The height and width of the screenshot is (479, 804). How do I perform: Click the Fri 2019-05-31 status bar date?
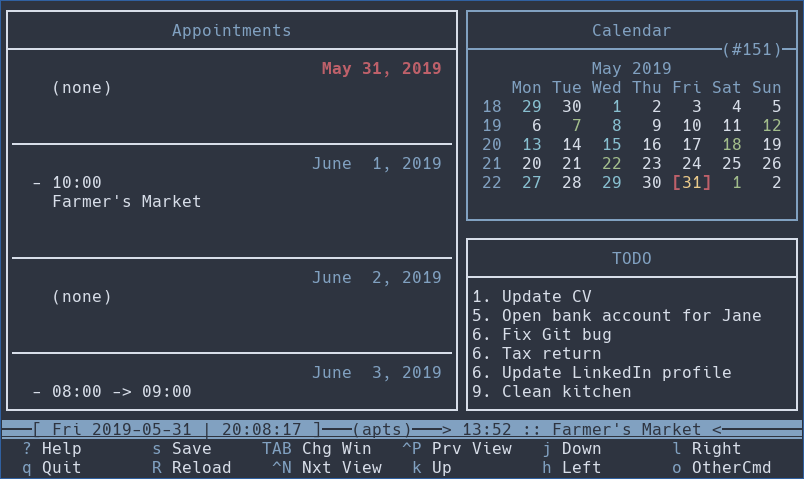(x=122, y=429)
